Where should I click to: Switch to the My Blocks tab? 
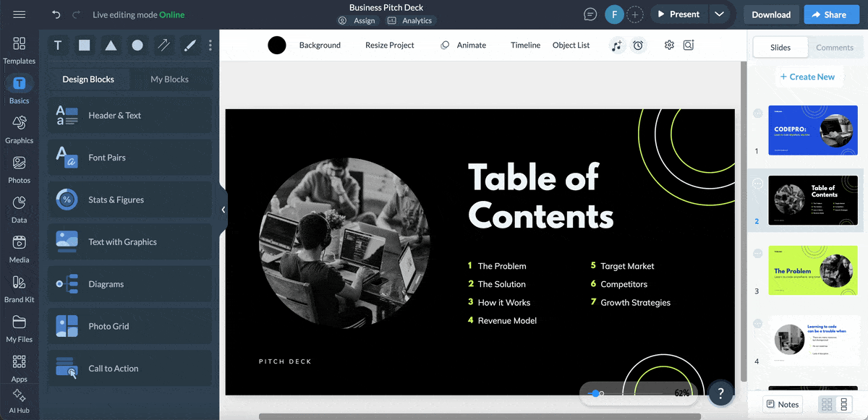pos(169,80)
